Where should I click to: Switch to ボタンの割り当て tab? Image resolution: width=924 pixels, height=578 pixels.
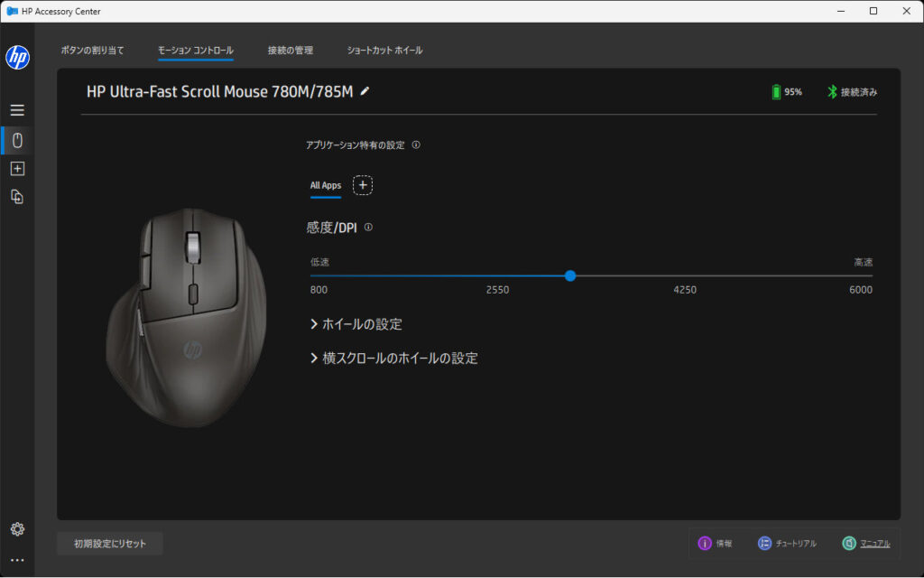coord(93,51)
